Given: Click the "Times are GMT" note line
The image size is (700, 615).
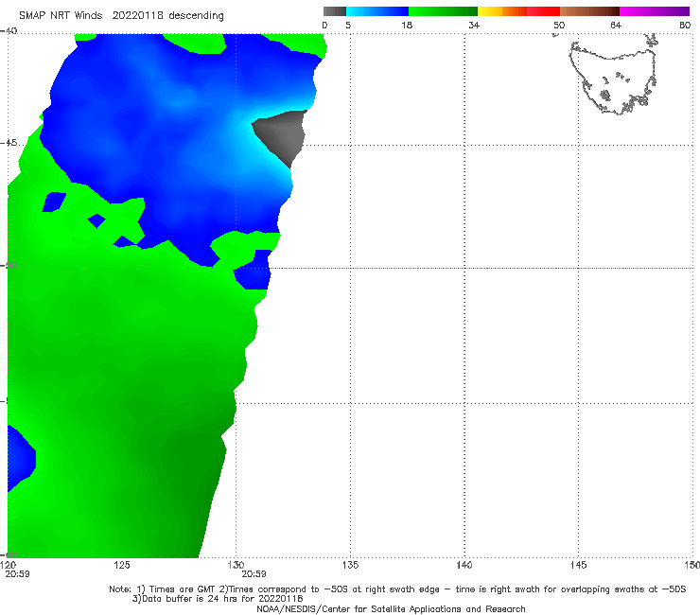Looking at the screenshot, I should click(397, 589).
